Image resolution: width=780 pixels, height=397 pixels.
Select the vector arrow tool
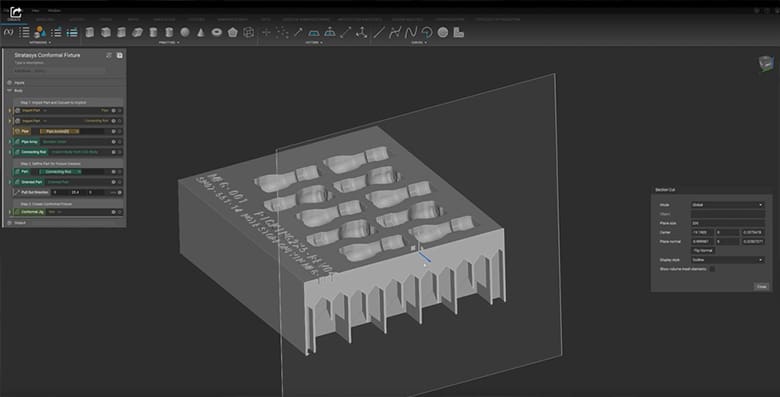(x=298, y=32)
